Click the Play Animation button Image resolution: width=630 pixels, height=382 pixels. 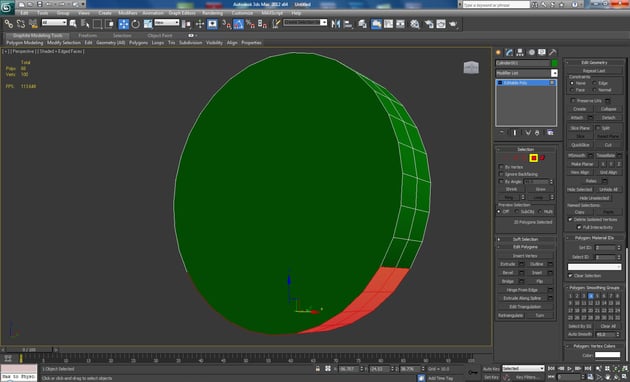(x=570, y=368)
